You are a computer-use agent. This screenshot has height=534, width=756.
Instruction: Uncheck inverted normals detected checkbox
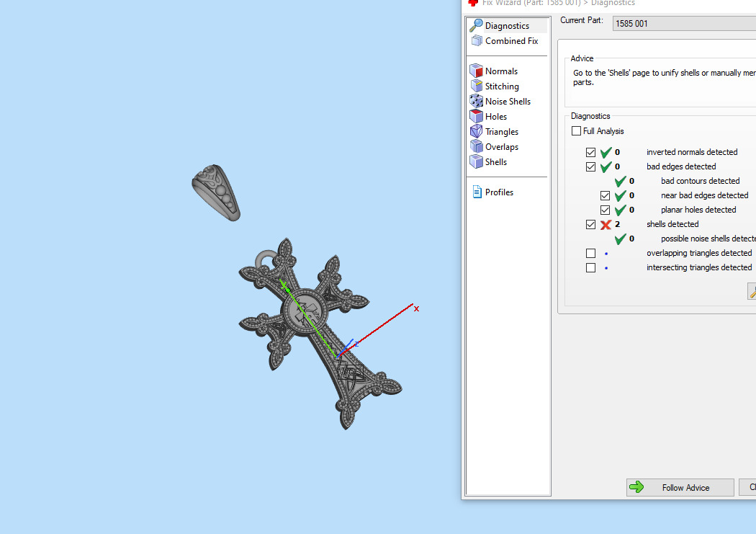coord(590,153)
